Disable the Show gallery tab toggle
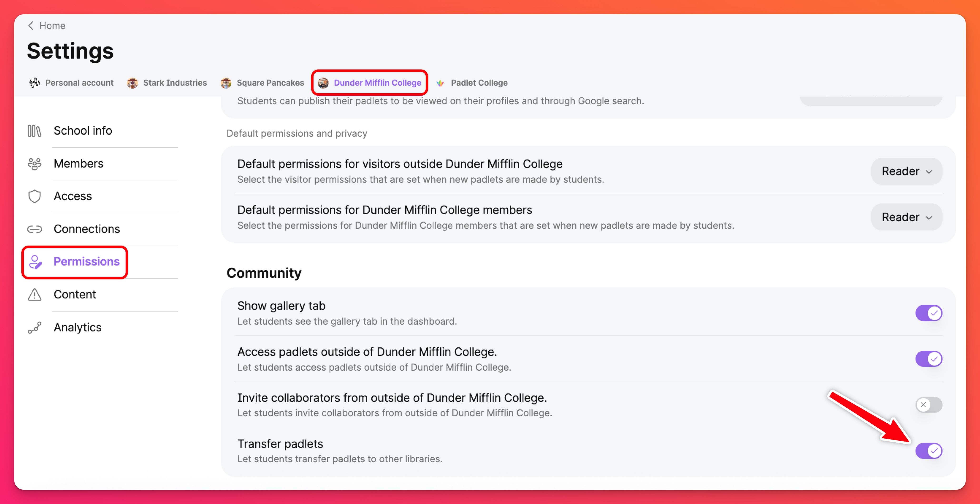 point(928,313)
